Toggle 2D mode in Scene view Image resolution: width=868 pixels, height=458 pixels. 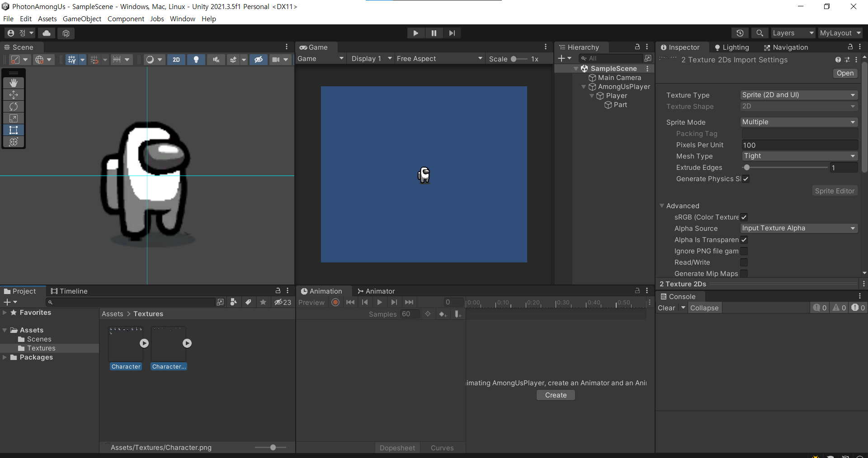click(176, 60)
